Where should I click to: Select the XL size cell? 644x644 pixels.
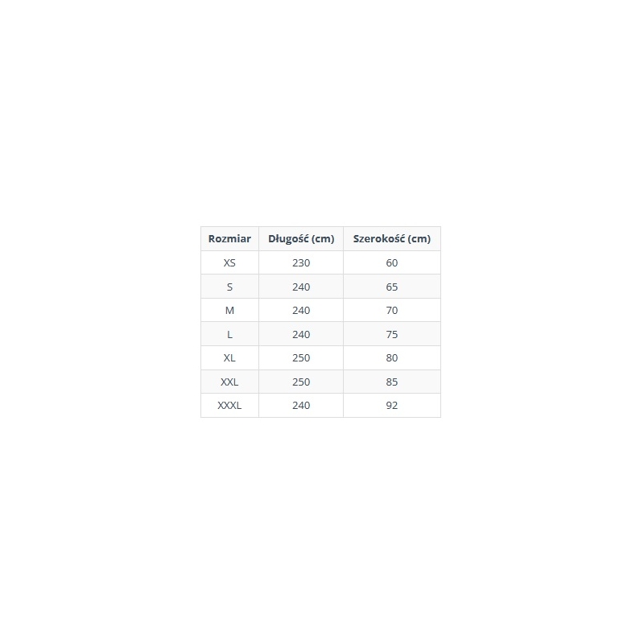click(x=229, y=357)
